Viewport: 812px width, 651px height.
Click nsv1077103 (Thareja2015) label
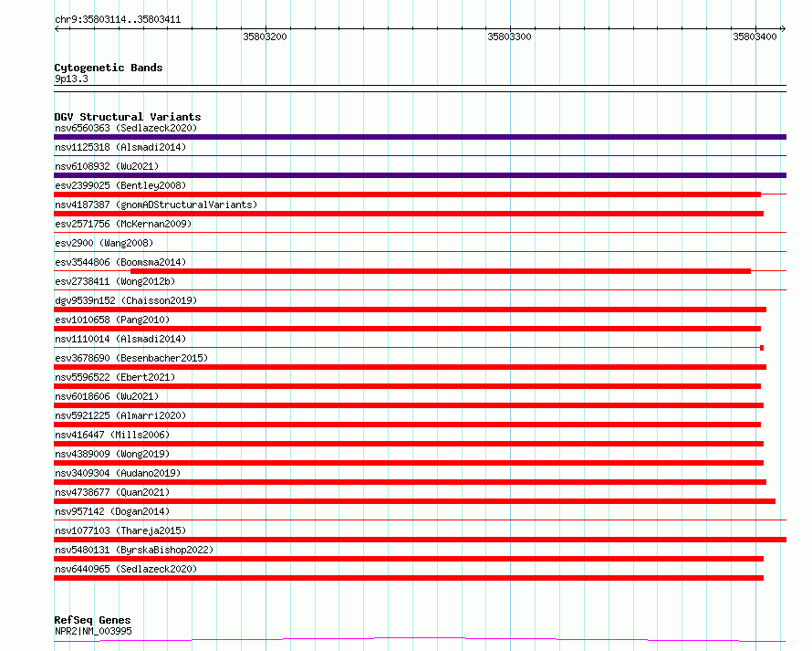120,530
